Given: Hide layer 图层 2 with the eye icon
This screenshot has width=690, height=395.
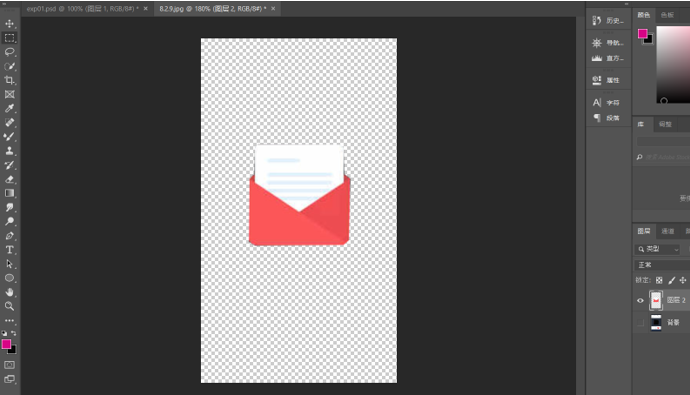Looking at the screenshot, I should pos(640,300).
